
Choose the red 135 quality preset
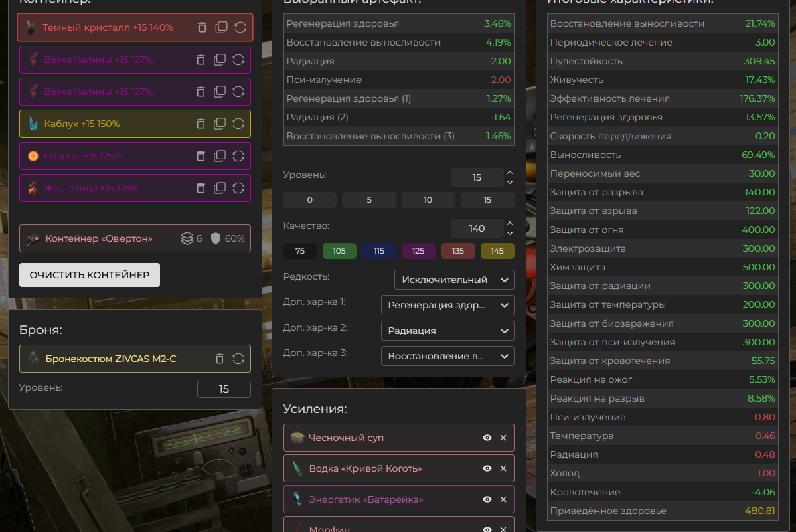[458, 251]
